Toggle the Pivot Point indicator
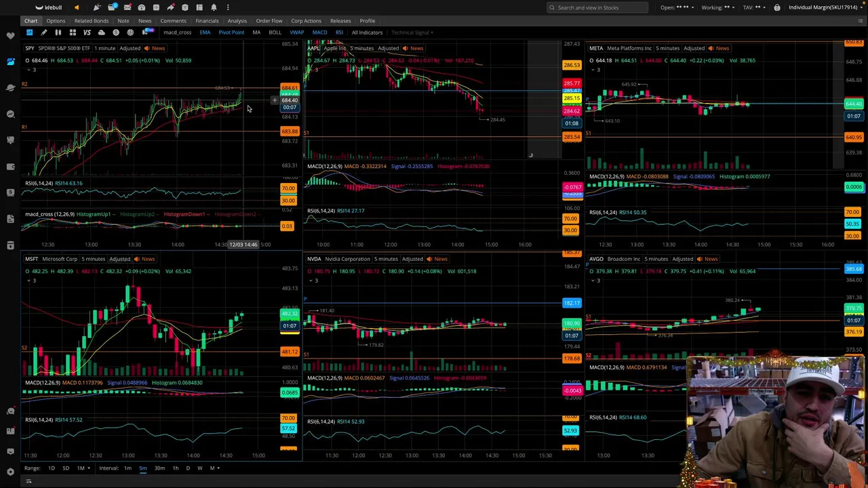868x488 pixels. coord(231,33)
